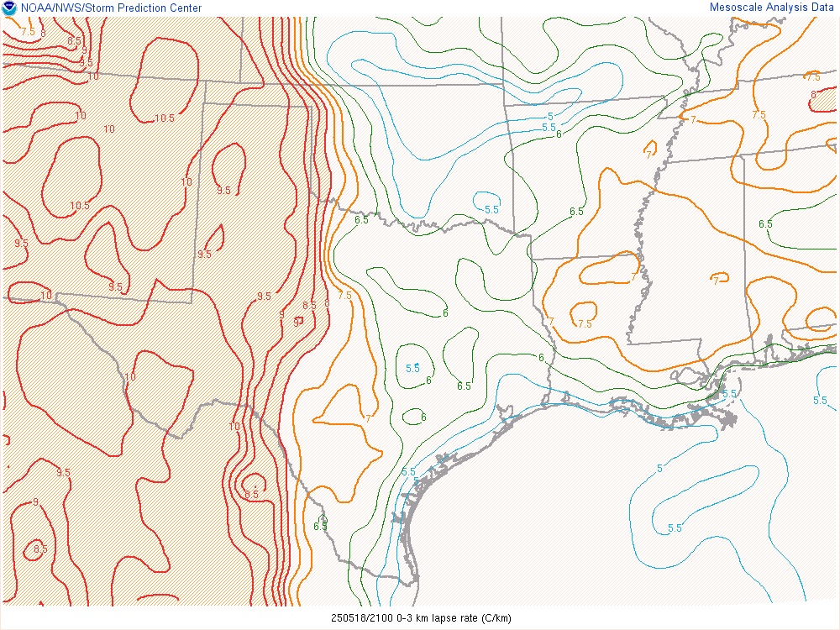Click the orange 7.5 label in Louisiana
Image resolution: width=840 pixels, height=630 pixels.
[x=585, y=324]
